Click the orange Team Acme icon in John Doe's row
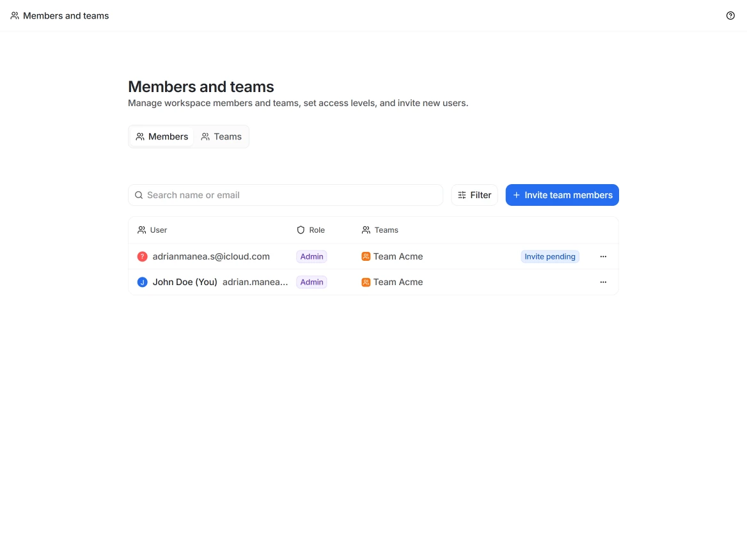Viewport: 747px width, 560px height. [x=366, y=282]
